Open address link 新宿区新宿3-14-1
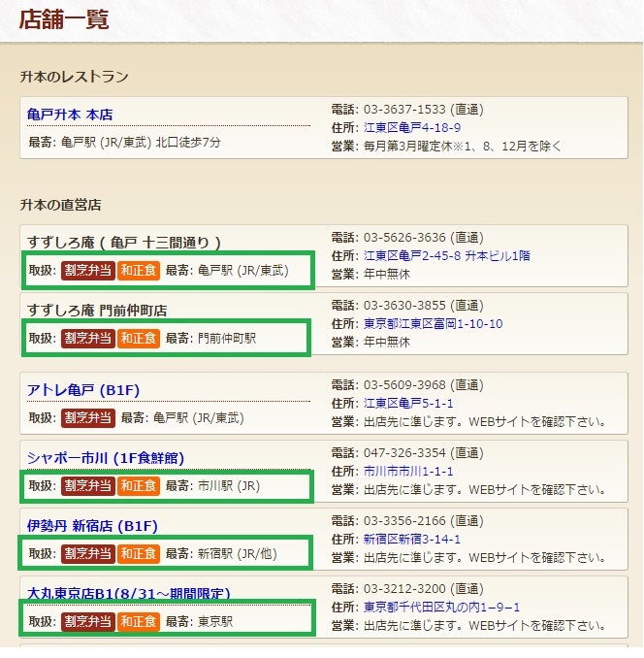 tap(412, 540)
